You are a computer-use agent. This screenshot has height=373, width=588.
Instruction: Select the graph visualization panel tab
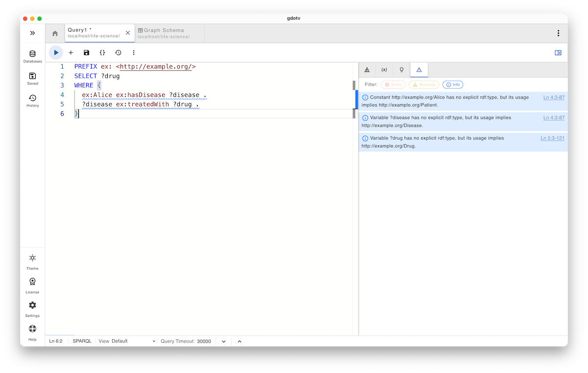[x=367, y=70]
